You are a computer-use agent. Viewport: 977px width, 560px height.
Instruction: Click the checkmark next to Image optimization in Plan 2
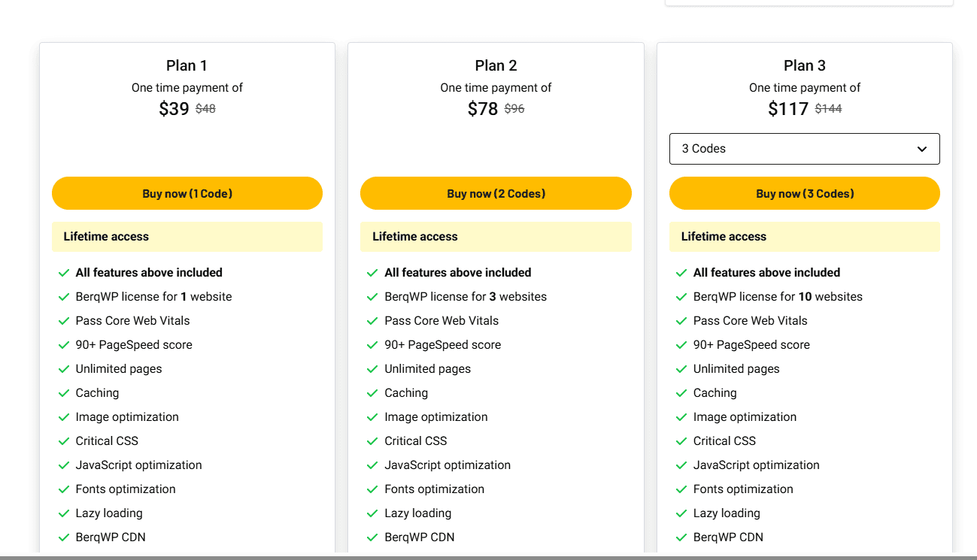[x=373, y=416]
